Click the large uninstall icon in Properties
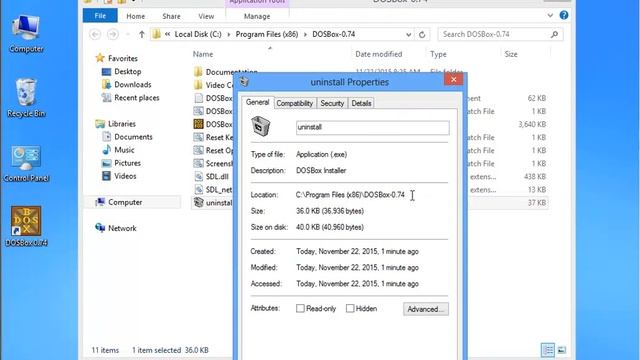This screenshot has height=360, width=640. (x=260, y=126)
